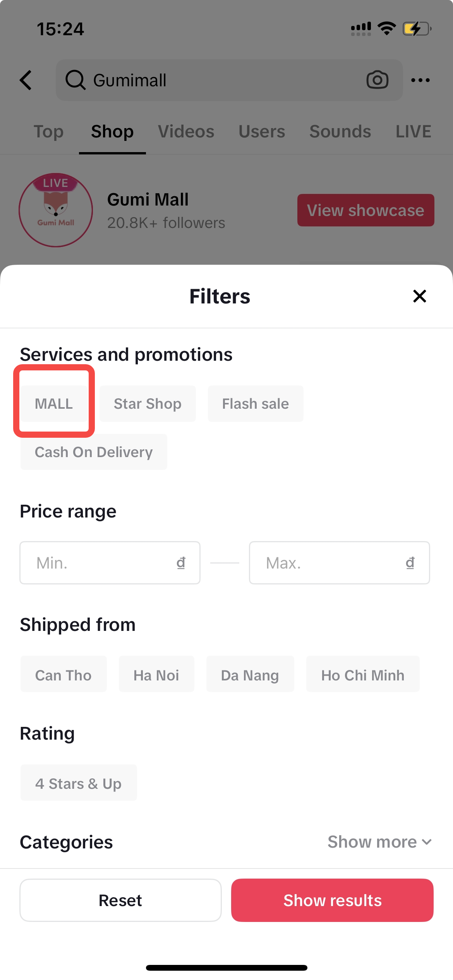Toggle the MALL filter chip

54,404
